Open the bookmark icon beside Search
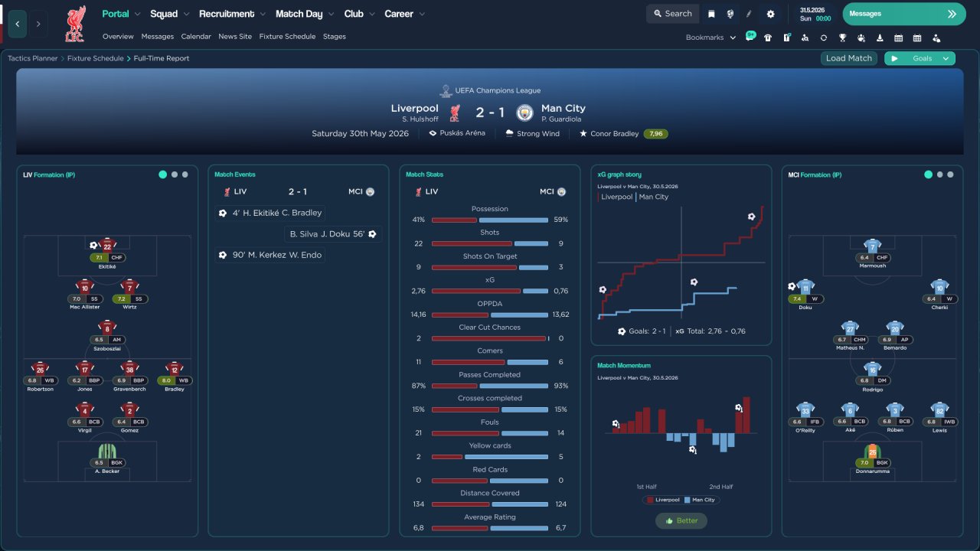The width and height of the screenshot is (980, 551). tap(711, 14)
